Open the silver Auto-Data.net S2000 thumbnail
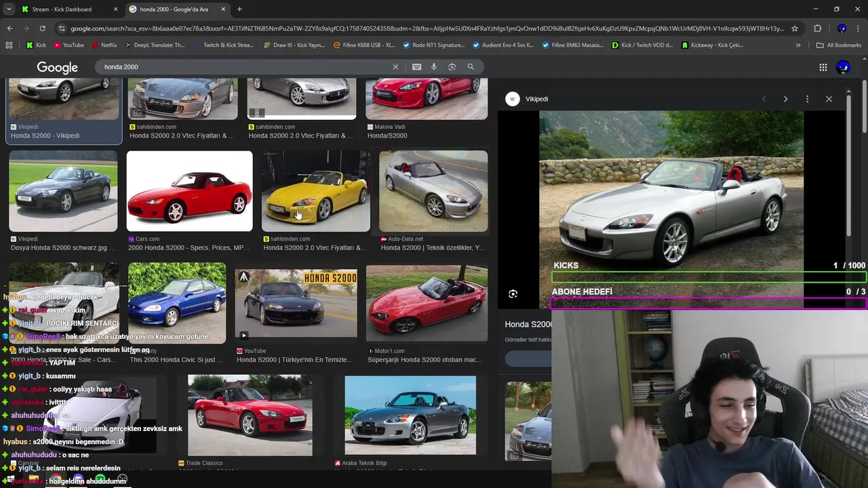The height and width of the screenshot is (488, 868). (433, 191)
